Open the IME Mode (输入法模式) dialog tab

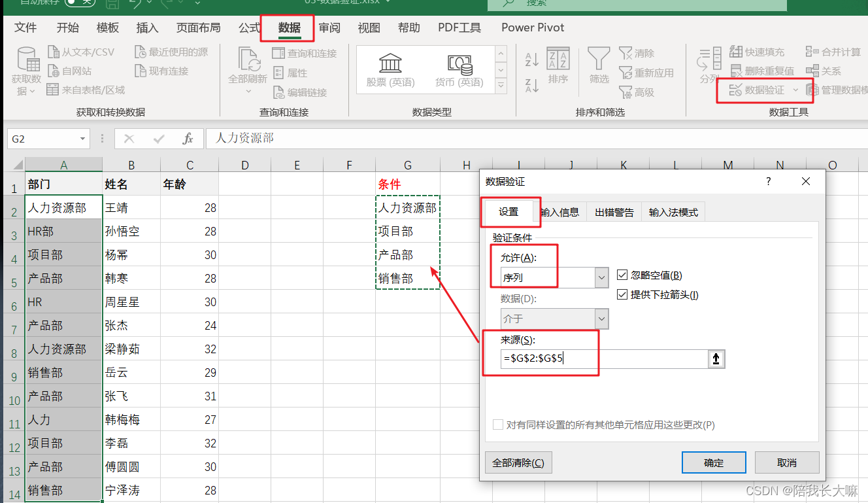[x=673, y=212]
